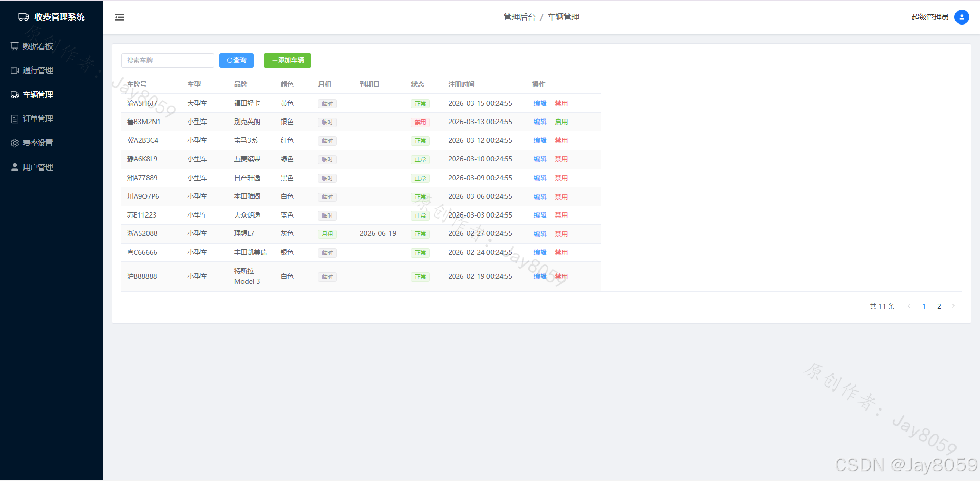The height and width of the screenshot is (481, 980).
Task: Disable vehicle 渝A5H6J7
Action: (561, 104)
